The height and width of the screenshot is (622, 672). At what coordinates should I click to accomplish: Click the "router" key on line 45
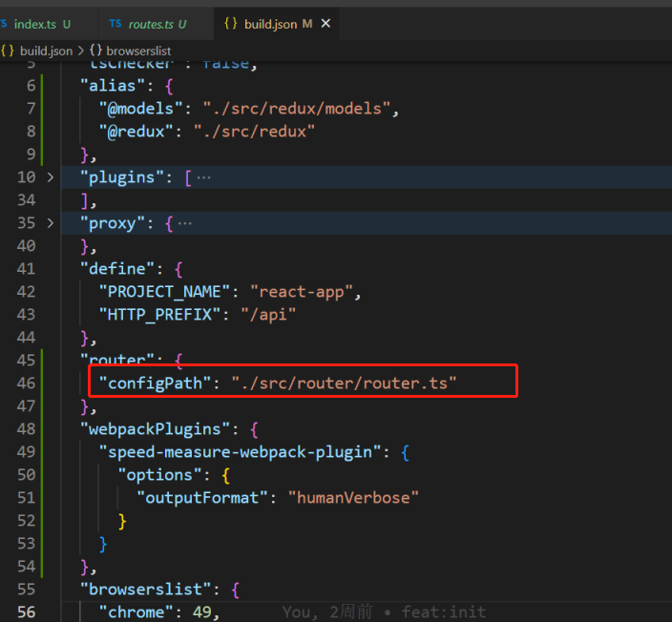pos(117,359)
